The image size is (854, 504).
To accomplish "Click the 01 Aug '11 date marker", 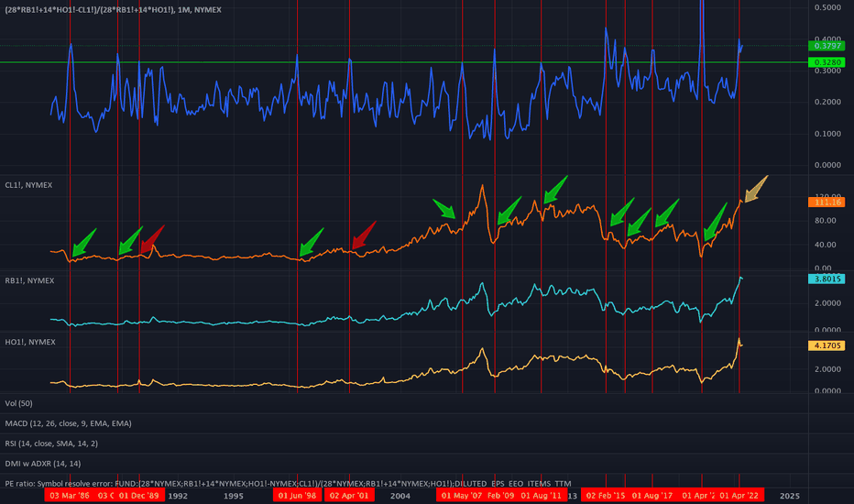I will click(x=541, y=495).
